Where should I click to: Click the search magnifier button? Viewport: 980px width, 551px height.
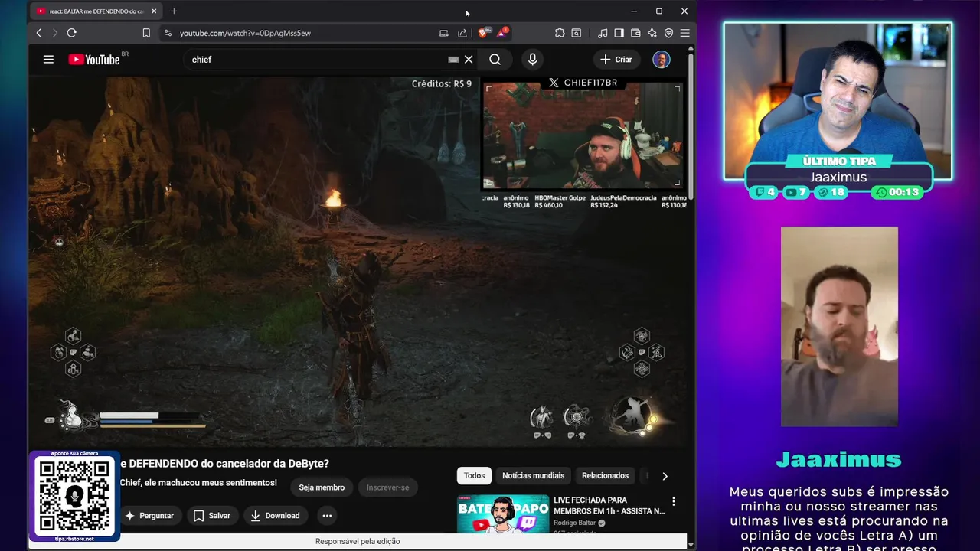pyautogui.click(x=495, y=60)
